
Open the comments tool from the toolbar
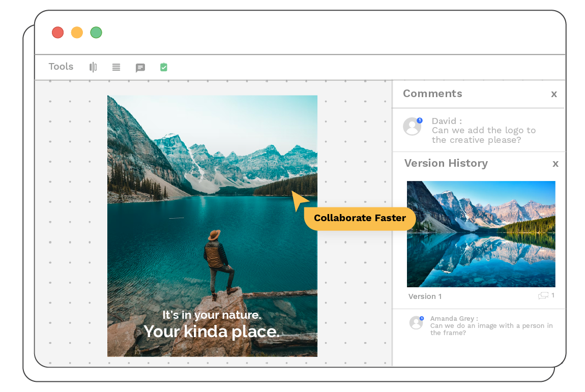(140, 67)
